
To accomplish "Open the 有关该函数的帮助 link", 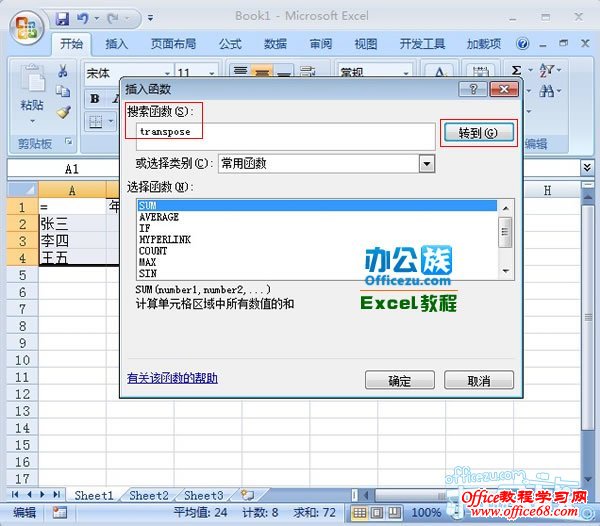I will click(x=172, y=378).
